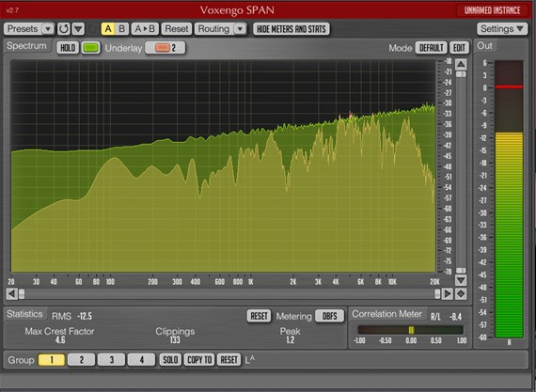
Task: Click the upper vertical range slider handle
Action: (461, 74)
